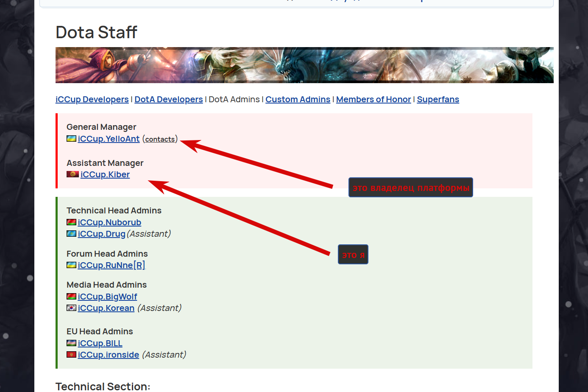This screenshot has height=392, width=588.
Task: Click the flag icon beside iCCup.BILL
Action: pos(71,343)
